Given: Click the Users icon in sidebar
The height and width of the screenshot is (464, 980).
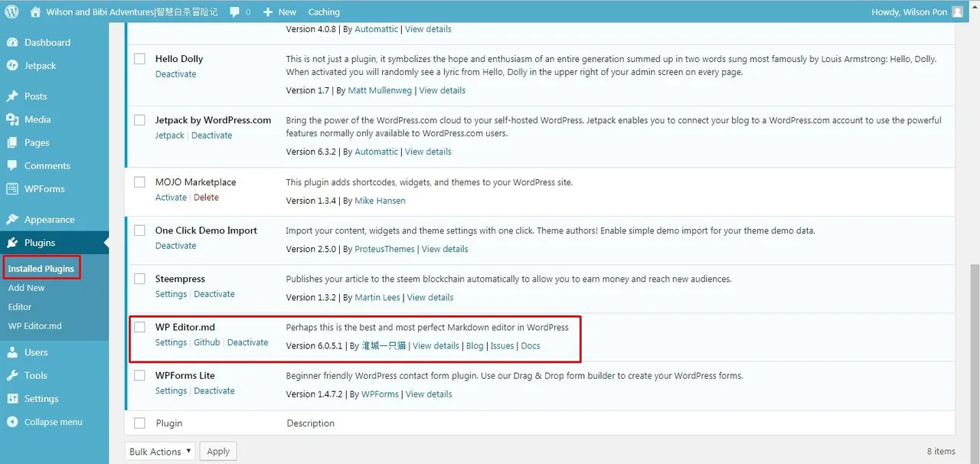Looking at the screenshot, I should click(12, 352).
